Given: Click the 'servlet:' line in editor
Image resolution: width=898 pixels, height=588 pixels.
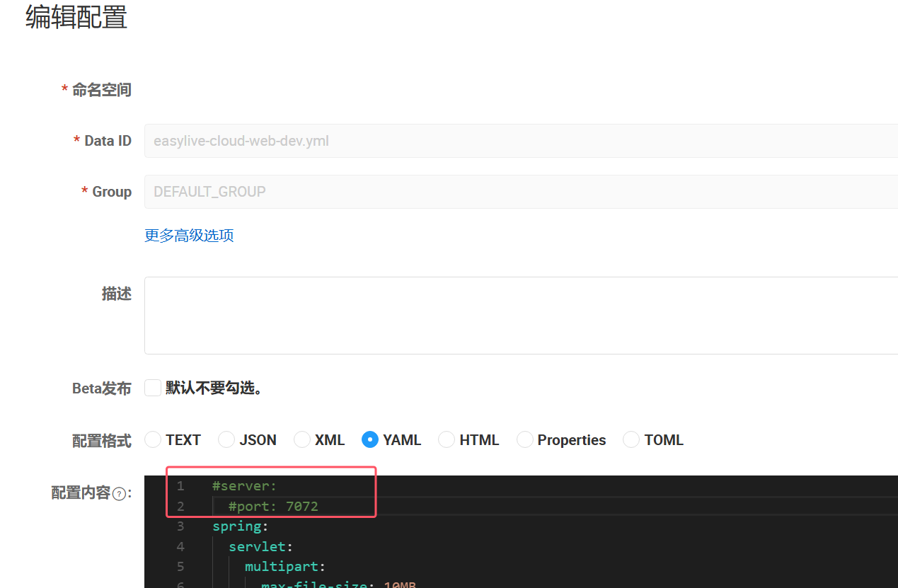Looking at the screenshot, I should point(260,546).
